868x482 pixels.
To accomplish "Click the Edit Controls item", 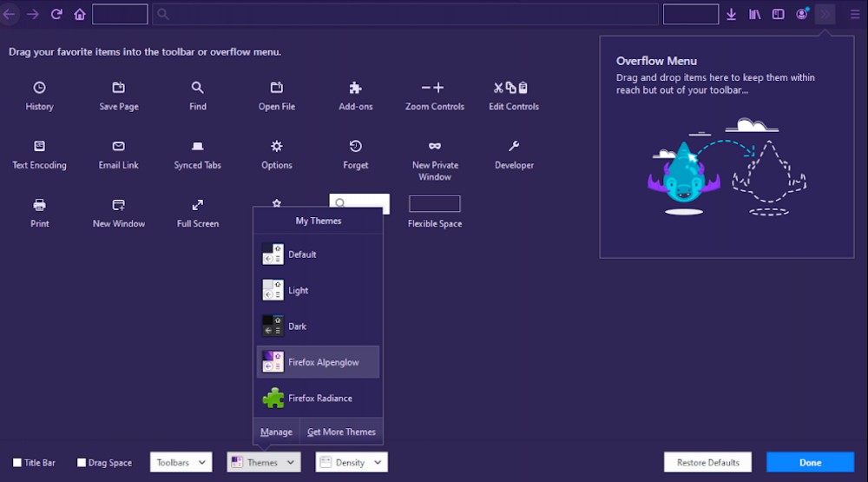I will tap(514, 96).
